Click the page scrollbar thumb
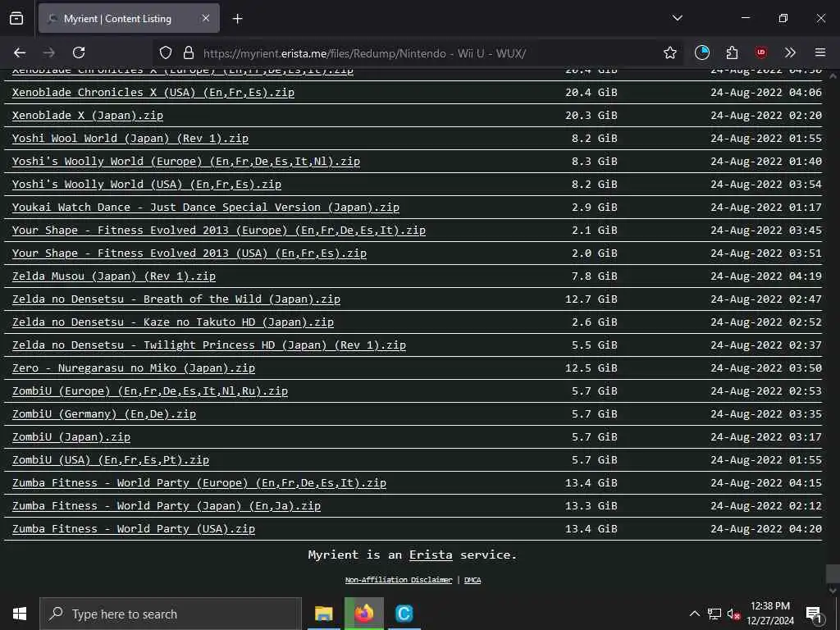Screen dimensions: 840x630 click(x=833, y=573)
